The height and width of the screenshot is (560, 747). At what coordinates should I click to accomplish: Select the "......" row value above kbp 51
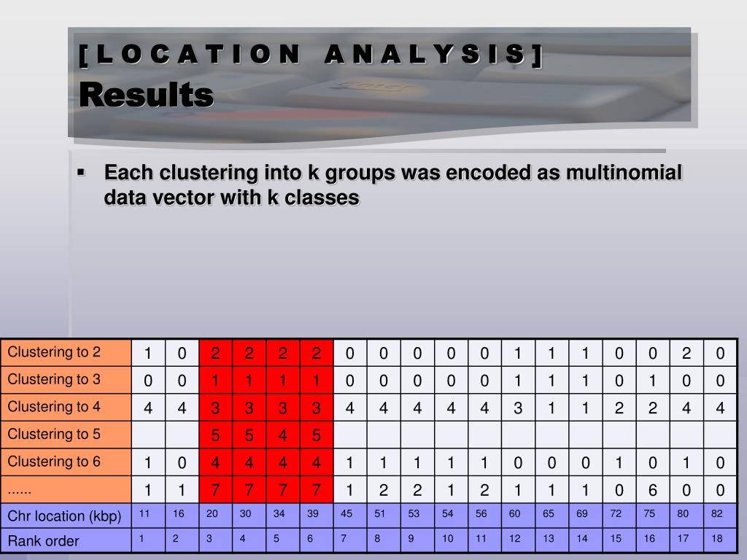pyautogui.click(x=383, y=490)
